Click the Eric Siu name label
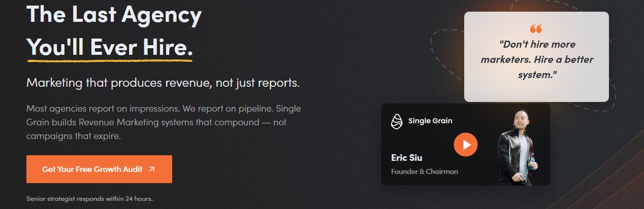 [x=407, y=157]
